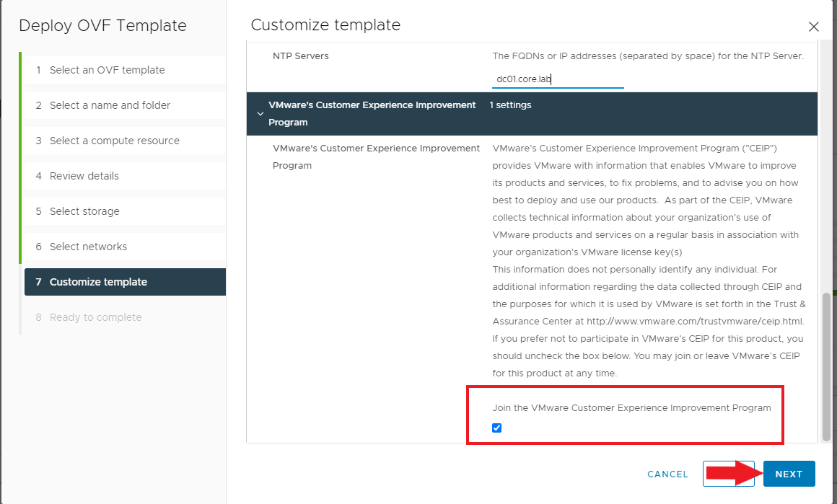Click the 'NTP Servers' label

301,56
